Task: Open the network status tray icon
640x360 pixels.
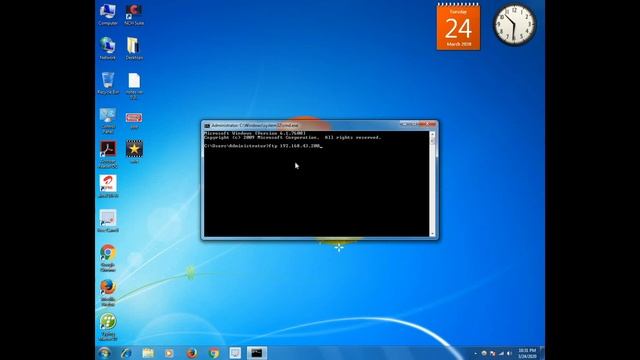Action: pyautogui.click(x=501, y=353)
